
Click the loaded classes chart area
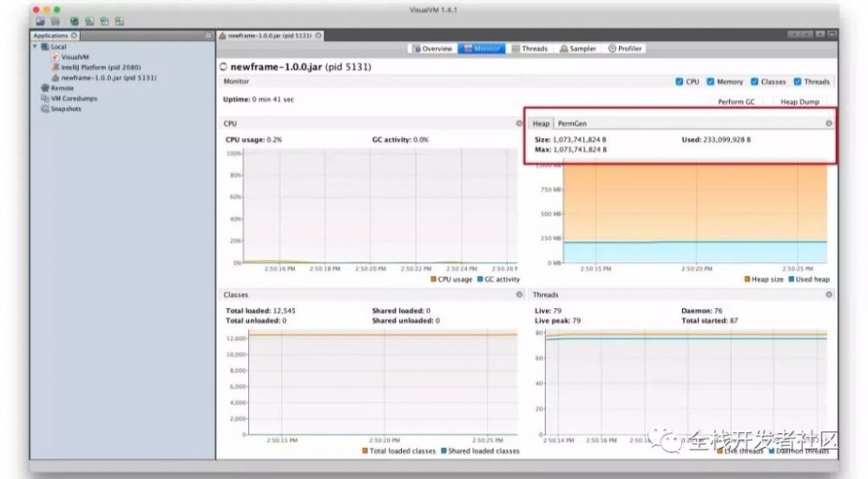pyautogui.click(x=383, y=384)
